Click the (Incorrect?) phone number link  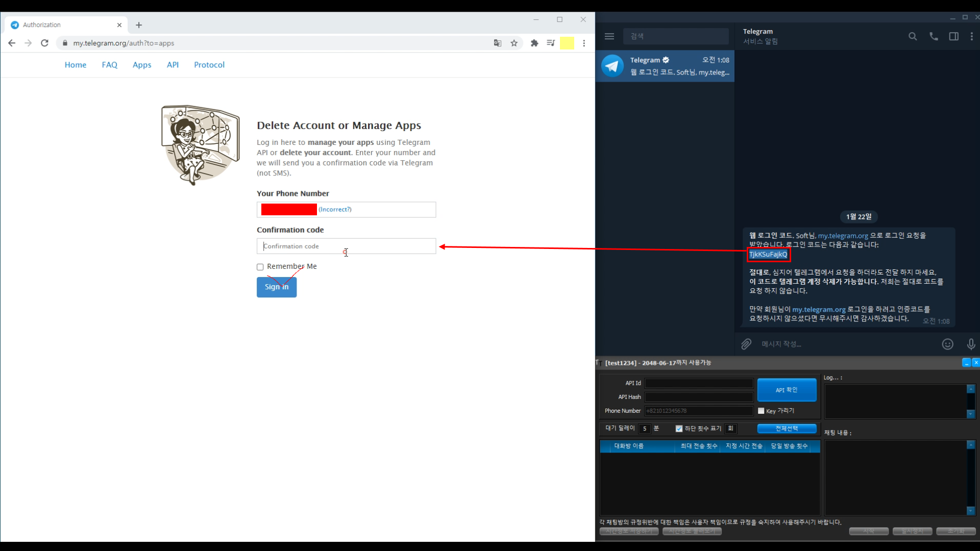(x=335, y=209)
